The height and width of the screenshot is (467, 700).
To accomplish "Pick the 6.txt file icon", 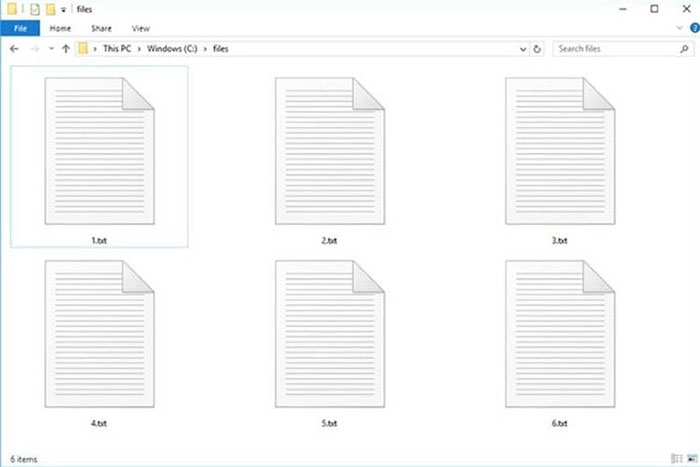I will 560,335.
